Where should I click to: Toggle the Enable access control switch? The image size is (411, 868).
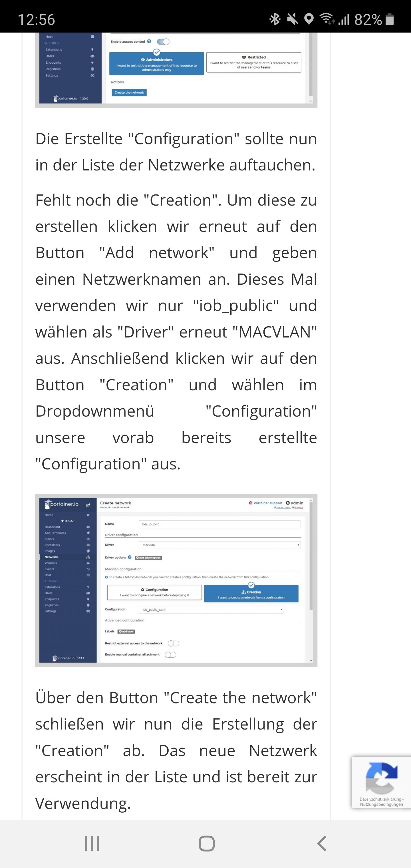click(163, 42)
